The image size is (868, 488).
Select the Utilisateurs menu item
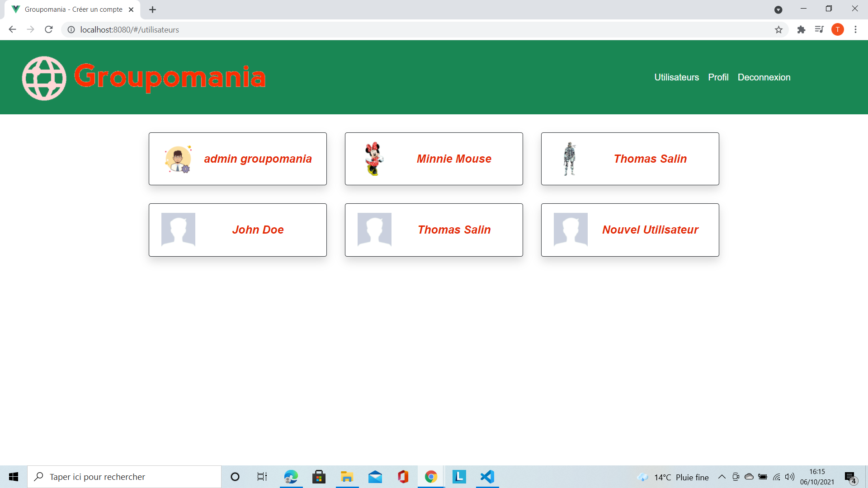676,77
